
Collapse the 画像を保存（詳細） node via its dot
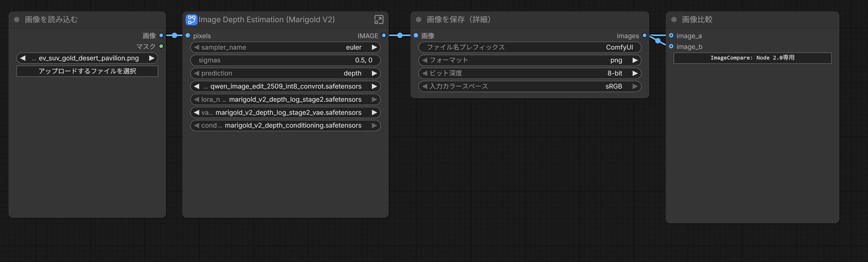(419, 20)
